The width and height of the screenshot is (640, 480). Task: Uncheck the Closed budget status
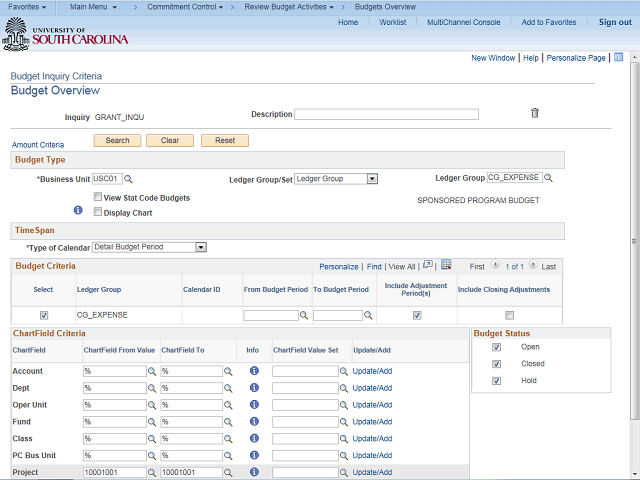[497, 364]
